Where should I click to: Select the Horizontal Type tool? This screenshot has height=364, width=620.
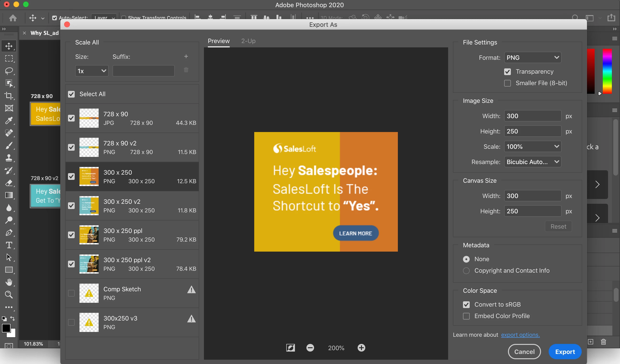pos(9,245)
